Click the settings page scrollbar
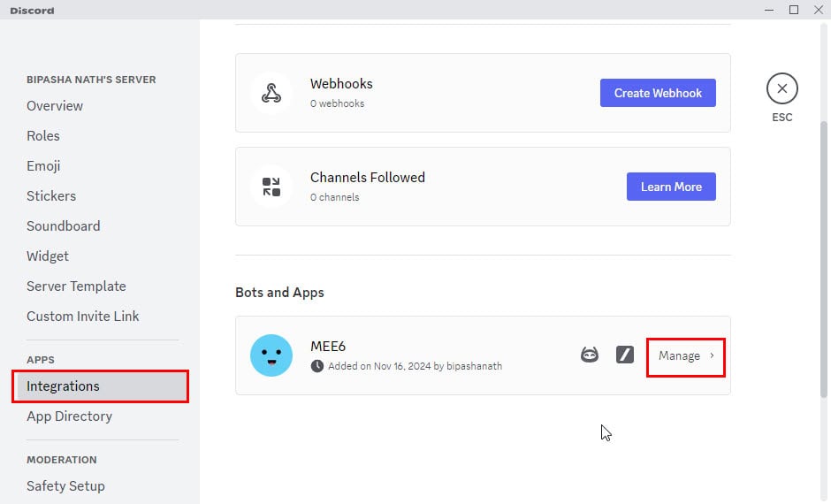 pos(824,260)
